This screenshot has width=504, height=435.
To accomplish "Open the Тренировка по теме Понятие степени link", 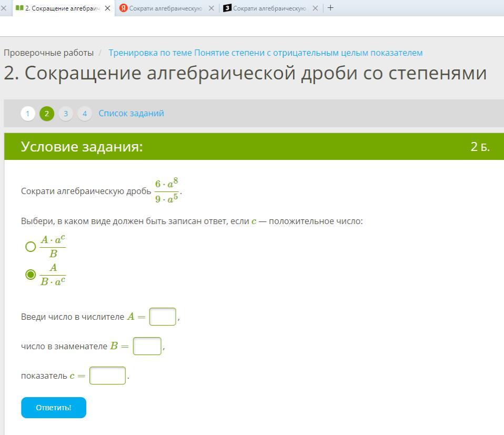I will click(x=266, y=53).
